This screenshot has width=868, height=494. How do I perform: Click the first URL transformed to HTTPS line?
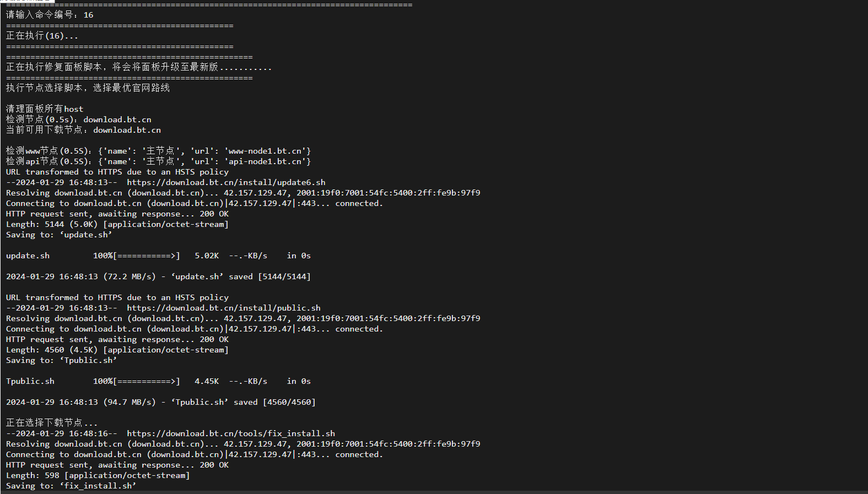tap(117, 172)
